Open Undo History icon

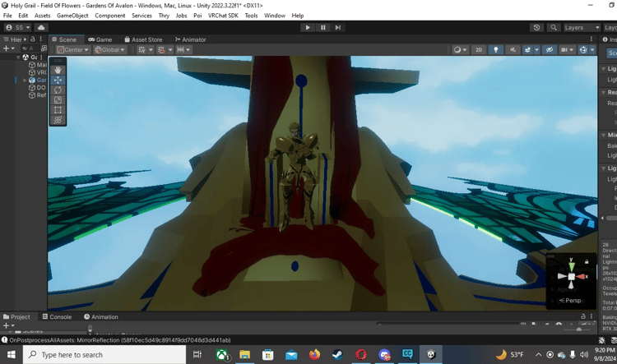point(536,27)
